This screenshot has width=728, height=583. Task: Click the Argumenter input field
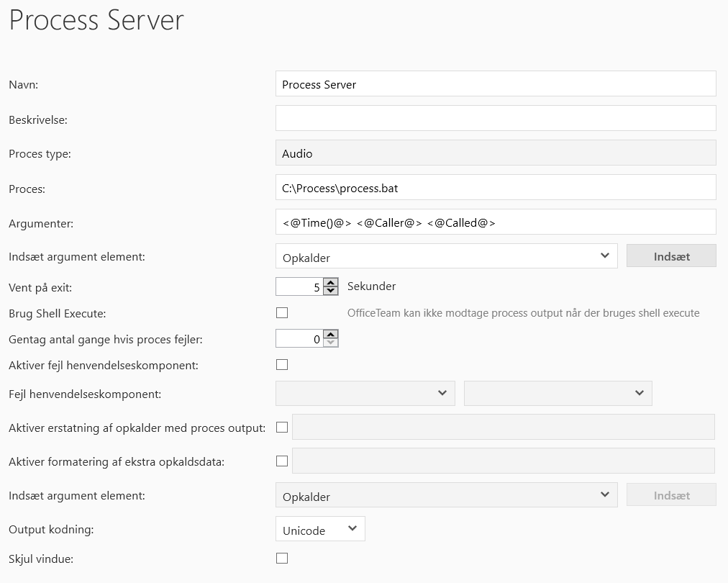(x=496, y=222)
